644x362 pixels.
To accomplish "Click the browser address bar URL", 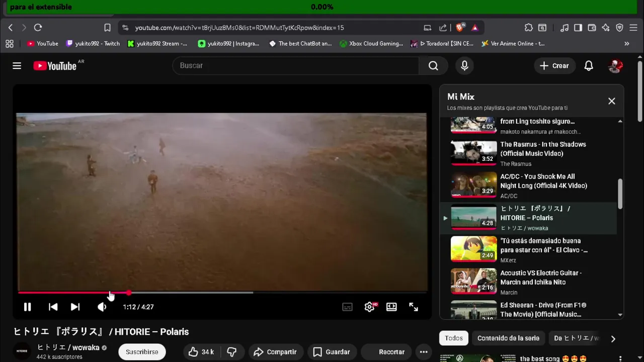I will [239, 28].
